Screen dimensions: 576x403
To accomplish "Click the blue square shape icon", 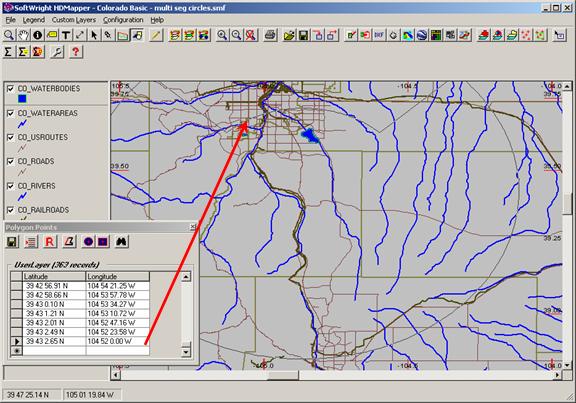I will pyautogui.click(x=102, y=242).
